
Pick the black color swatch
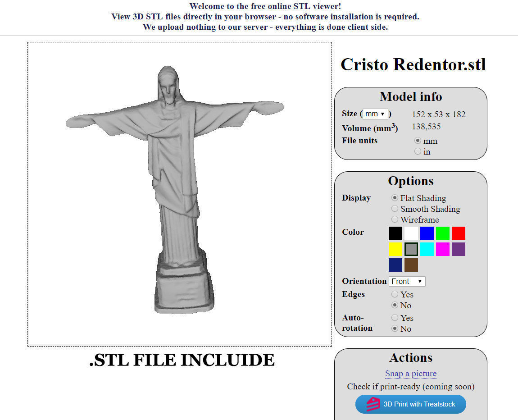click(x=395, y=233)
